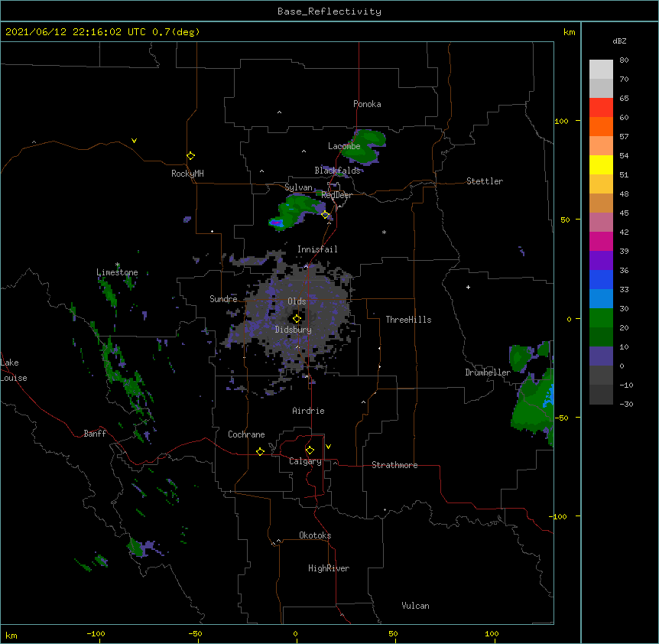Click the Sylvan label
The width and height of the screenshot is (659, 644).
[298, 187]
